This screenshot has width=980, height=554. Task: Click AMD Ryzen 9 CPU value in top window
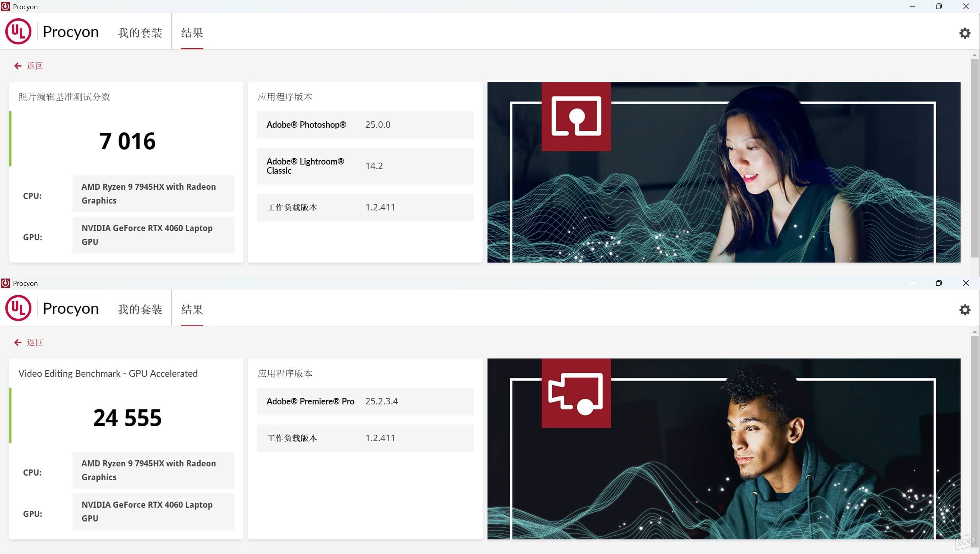(153, 194)
